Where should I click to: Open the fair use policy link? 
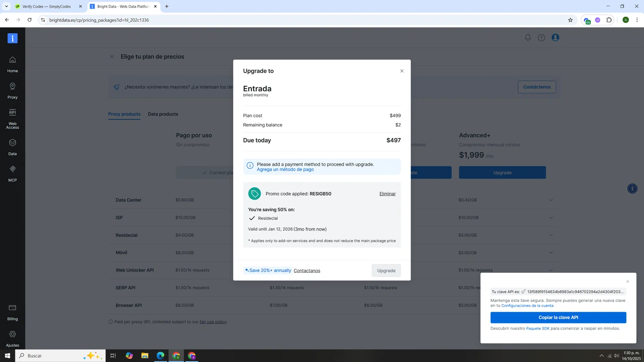pyautogui.click(x=213, y=322)
